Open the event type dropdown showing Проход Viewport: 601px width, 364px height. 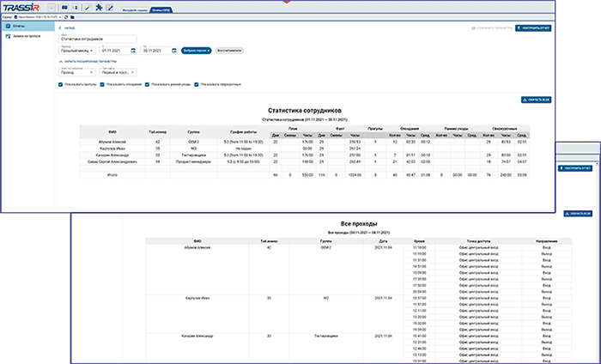click(76, 73)
